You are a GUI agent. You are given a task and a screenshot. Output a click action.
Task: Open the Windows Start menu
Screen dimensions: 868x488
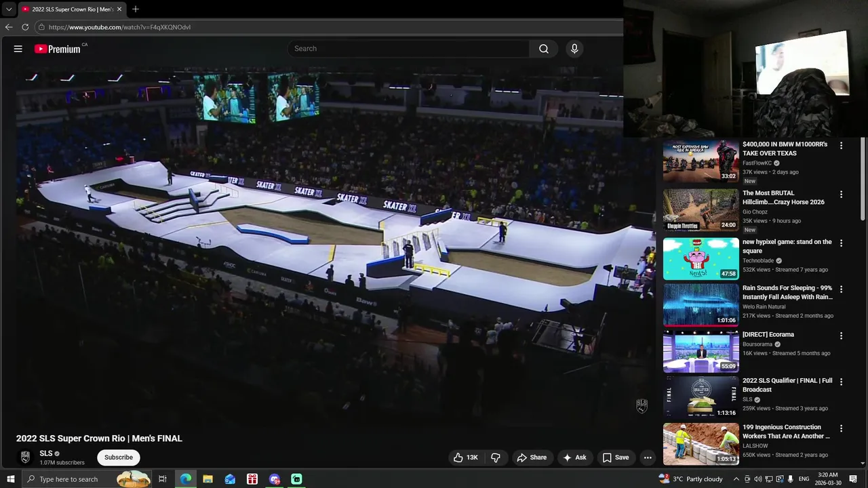point(10,479)
